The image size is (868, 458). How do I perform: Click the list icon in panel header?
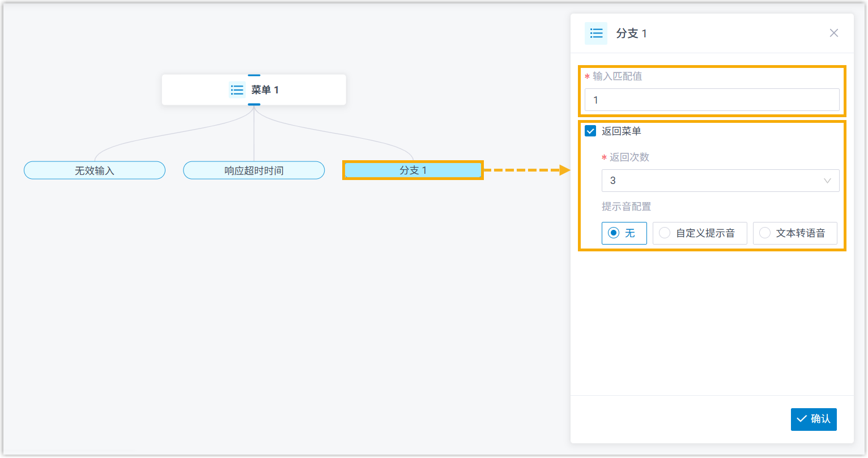pyautogui.click(x=596, y=33)
